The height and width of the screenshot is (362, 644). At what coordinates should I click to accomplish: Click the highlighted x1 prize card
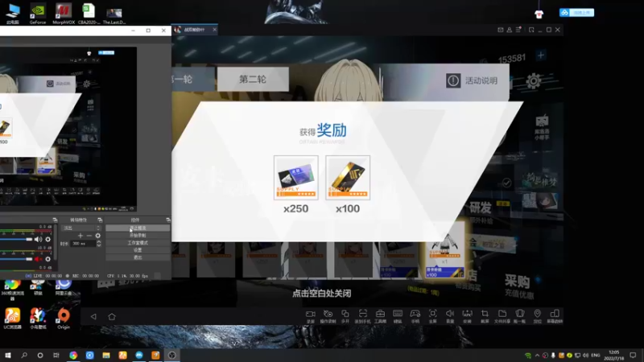pos(444,249)
